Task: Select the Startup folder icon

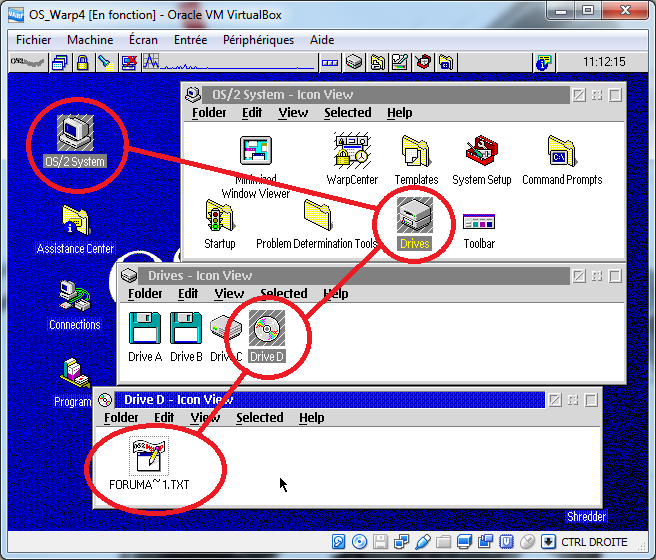Action: click(220, 224)
